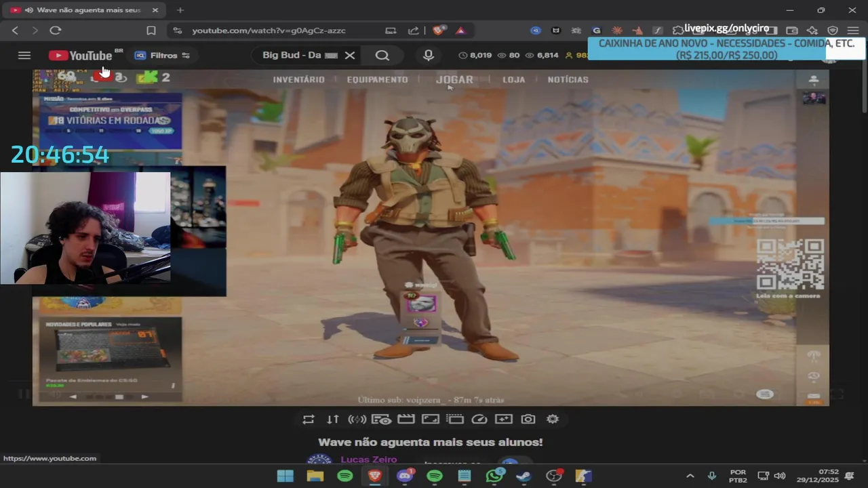Toggle the audio boost waveform icon
This screenshot has height=488, width=868.
coord(357,420)
